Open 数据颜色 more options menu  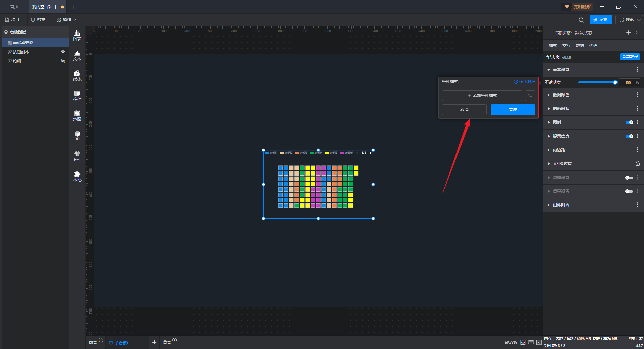click(637, 95)
